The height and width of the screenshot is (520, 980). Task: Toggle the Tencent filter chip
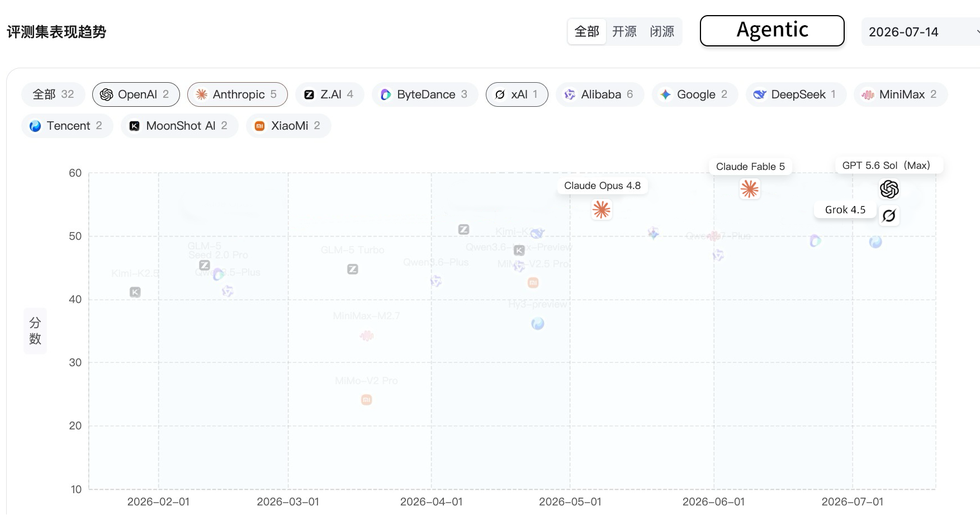67,126
